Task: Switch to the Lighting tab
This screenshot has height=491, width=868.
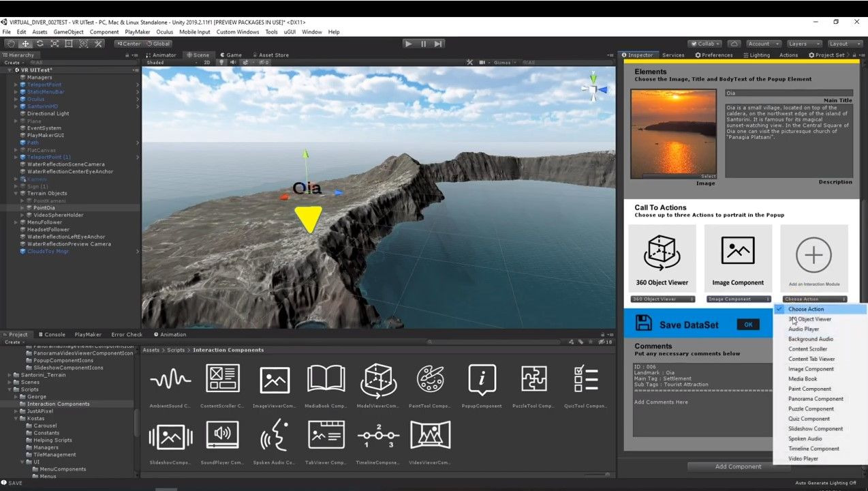Action: 756,55
